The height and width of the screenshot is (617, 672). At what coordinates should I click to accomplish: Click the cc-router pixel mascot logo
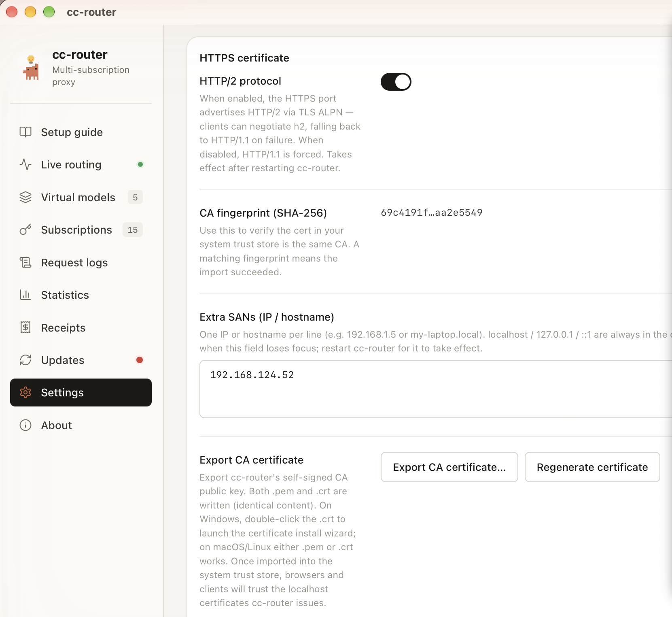pos(31,68)
